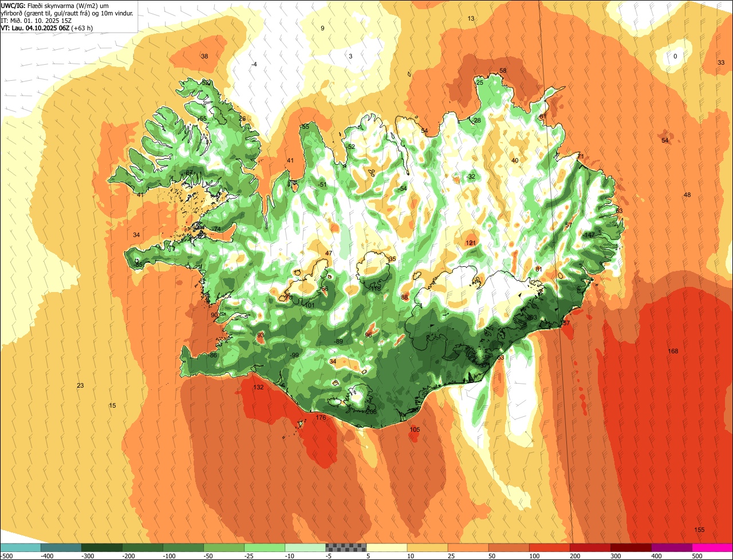
Task: Click the darkest green legend swatch between -300 and -200
Action: pyautogui.click(x=102, y=548)
